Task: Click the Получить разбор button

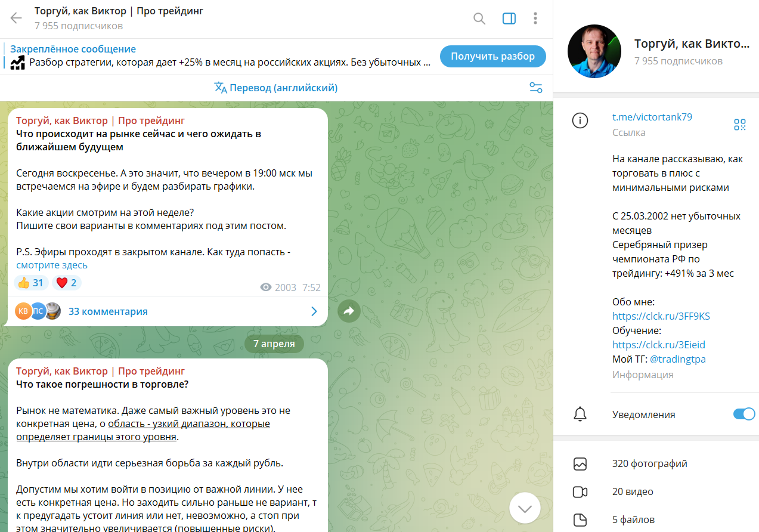Action: coord(493,56)
